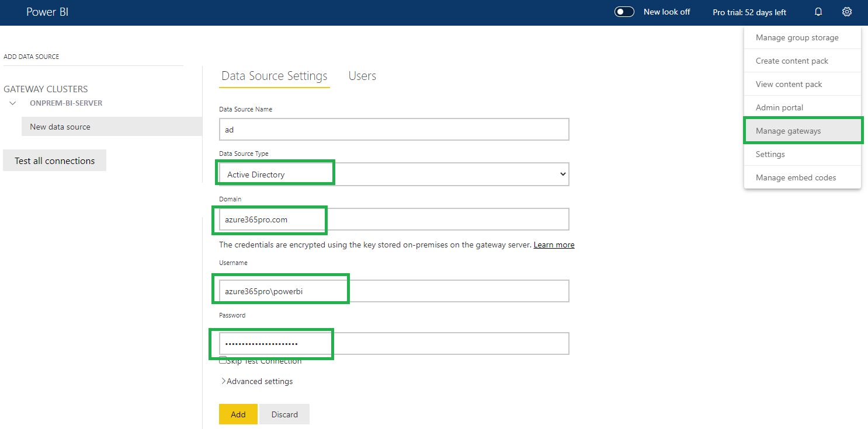
Task: Select Create content pack menu item
Action: (803, 61)
